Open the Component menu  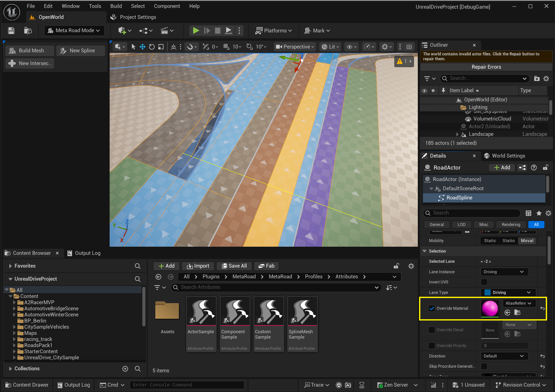(167, 6)
